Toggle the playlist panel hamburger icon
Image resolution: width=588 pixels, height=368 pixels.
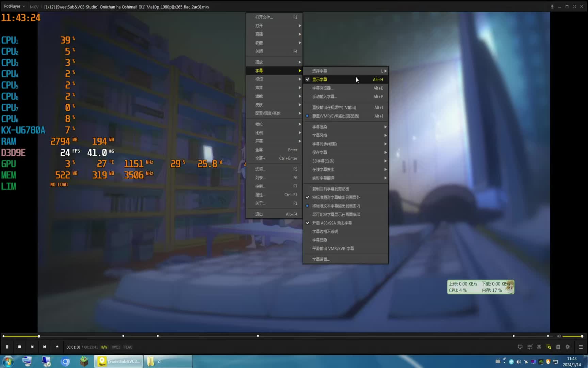point(581,347)
